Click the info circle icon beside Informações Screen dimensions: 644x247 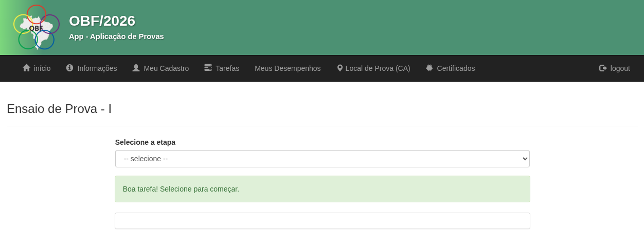[x=70, y=68]
